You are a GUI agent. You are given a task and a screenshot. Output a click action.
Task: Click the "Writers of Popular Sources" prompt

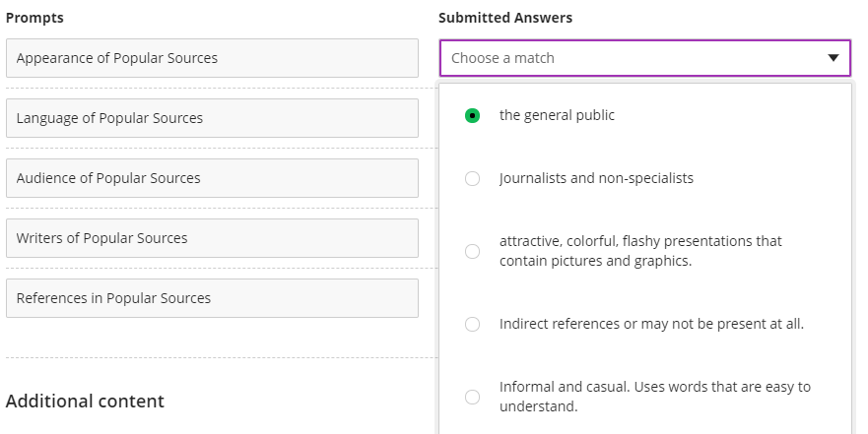pyautogui.click(x=212, y=238)
